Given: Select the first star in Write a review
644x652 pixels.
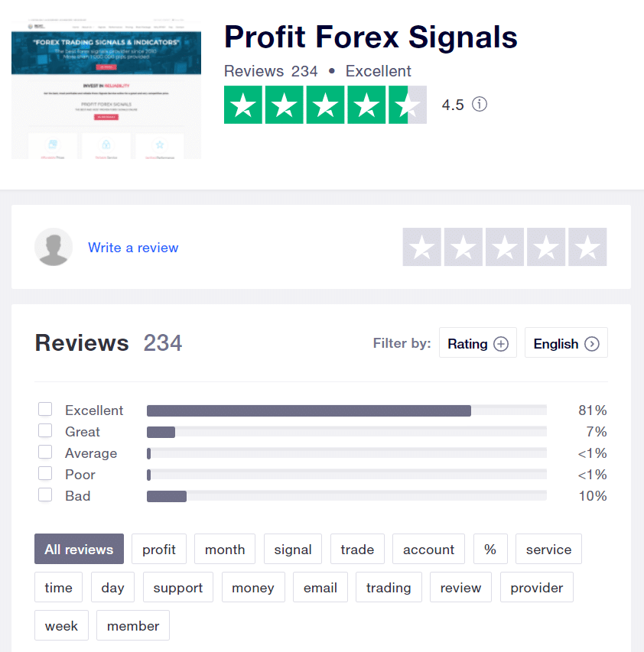Looking at the screenshot, I should coord(422,247).
